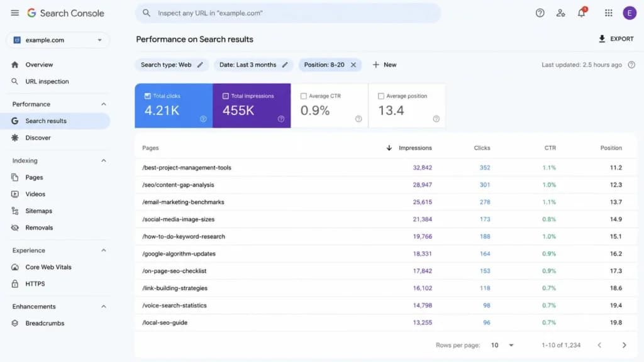Click the Sitemaps tree icon
The width and height of the screenshot is (644, 362).
pos(15,211)
